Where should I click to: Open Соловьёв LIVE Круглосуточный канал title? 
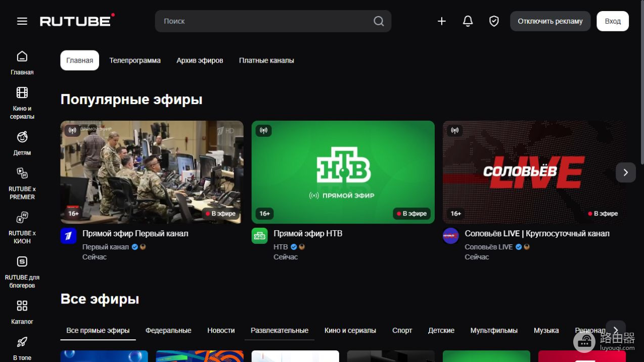(537, 233)
